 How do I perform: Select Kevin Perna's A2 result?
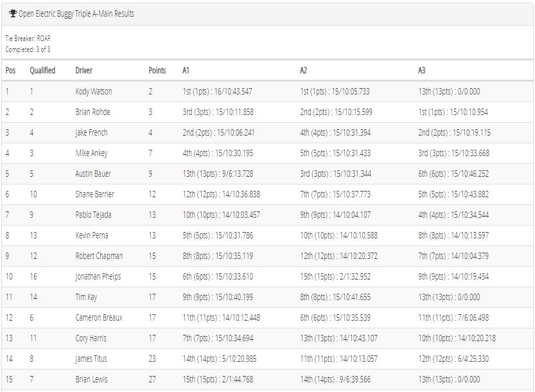[x=339, y=235]
